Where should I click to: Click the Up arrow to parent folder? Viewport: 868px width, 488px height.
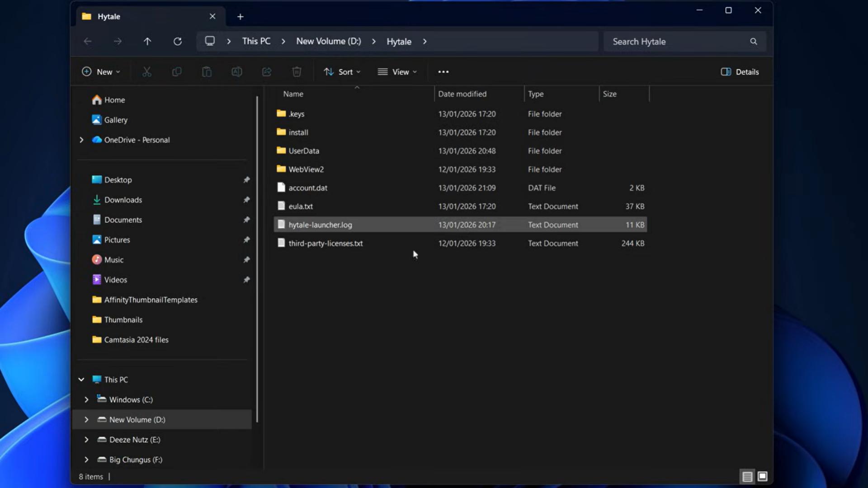click(x=147, y=42)
